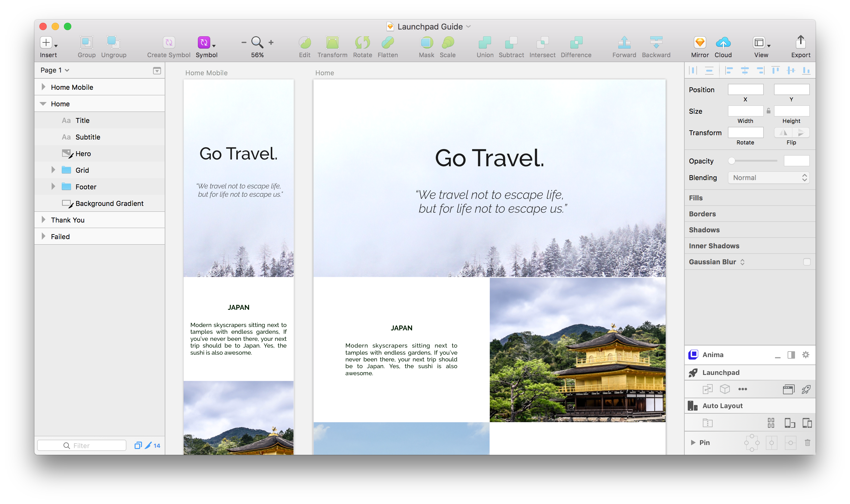Open the Blending mode dropdown

pos(769,178)
